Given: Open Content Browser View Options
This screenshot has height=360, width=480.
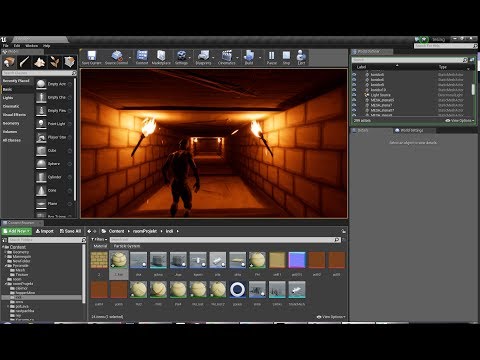Looking at the screenshot, I should pos(331,317).
